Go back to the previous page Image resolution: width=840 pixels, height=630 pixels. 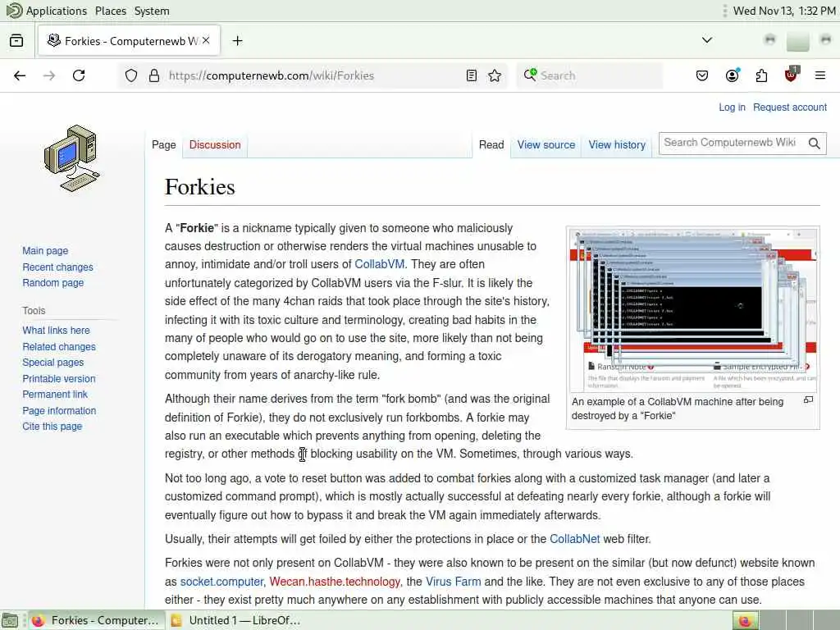click(20, 75)
